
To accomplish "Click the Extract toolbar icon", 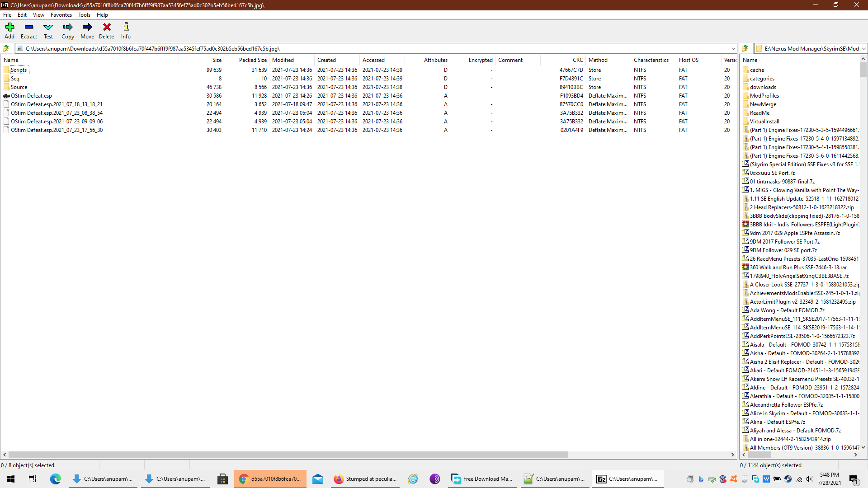I will pyautogui.click(x=29, y=31).
